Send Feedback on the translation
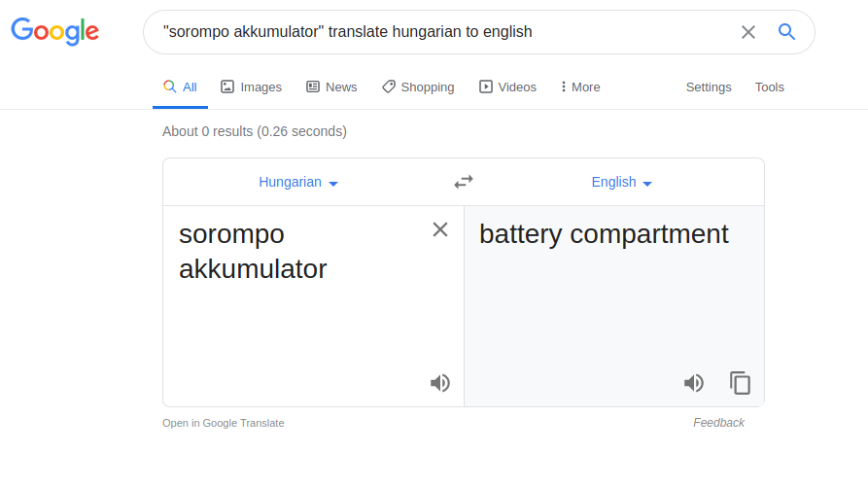This screenshot has height=487, width=868. click(x=718, y=423)
